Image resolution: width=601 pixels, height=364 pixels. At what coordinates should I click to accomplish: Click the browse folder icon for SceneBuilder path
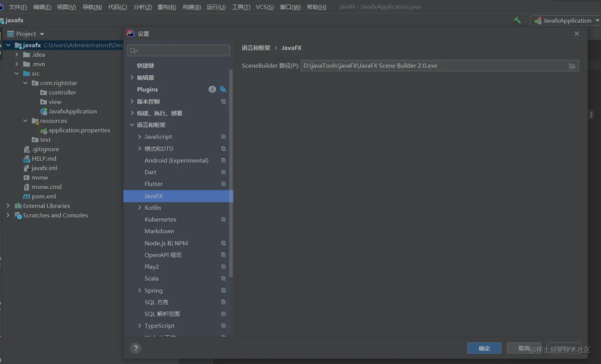(x=572, y=66)
